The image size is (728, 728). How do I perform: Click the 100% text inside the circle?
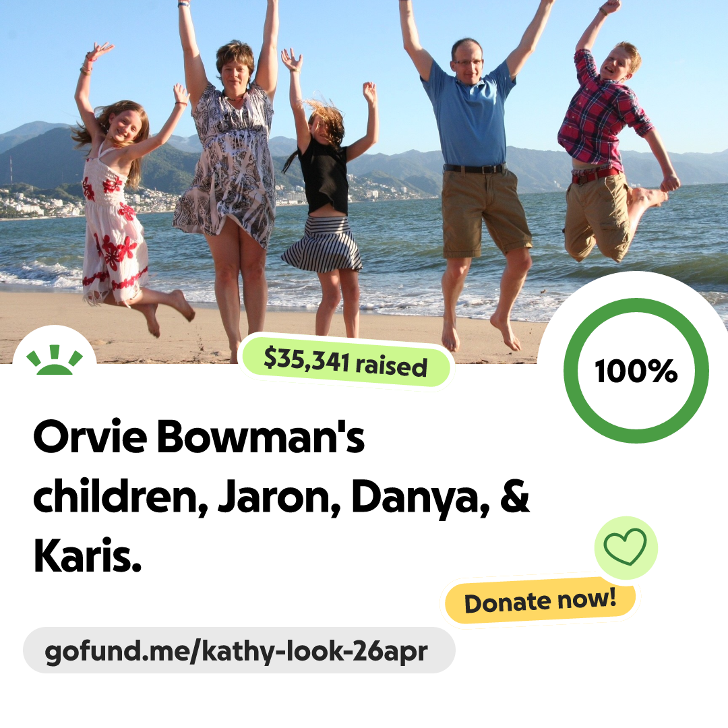pyautogui.click(x=636, y=371)
